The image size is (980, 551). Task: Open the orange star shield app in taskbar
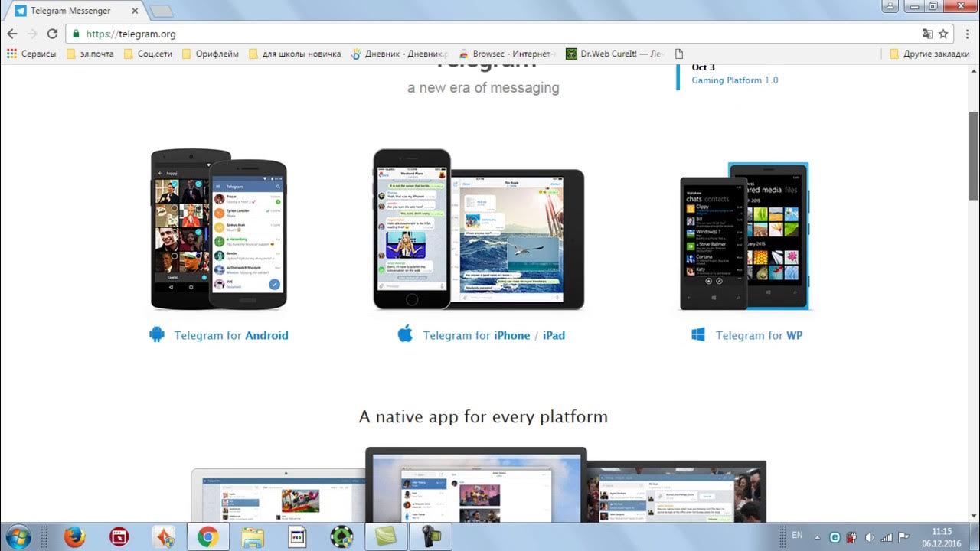pyautogui.click(x=163, y=537)
